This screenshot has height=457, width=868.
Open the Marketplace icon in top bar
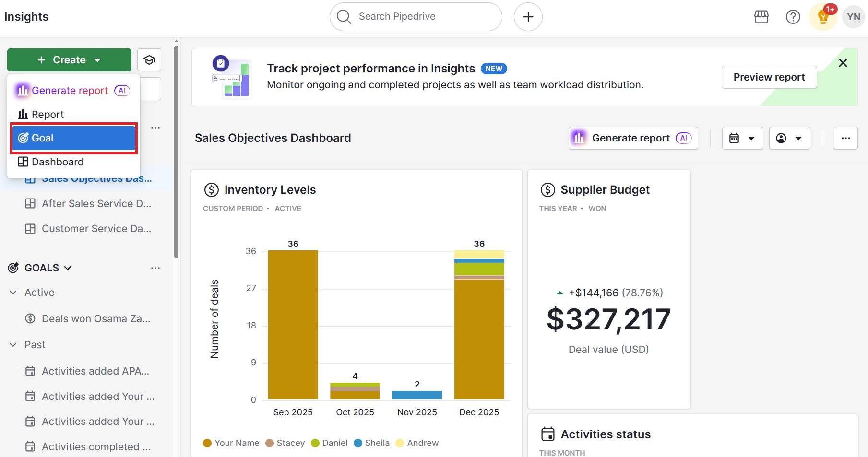coord(761,17)
